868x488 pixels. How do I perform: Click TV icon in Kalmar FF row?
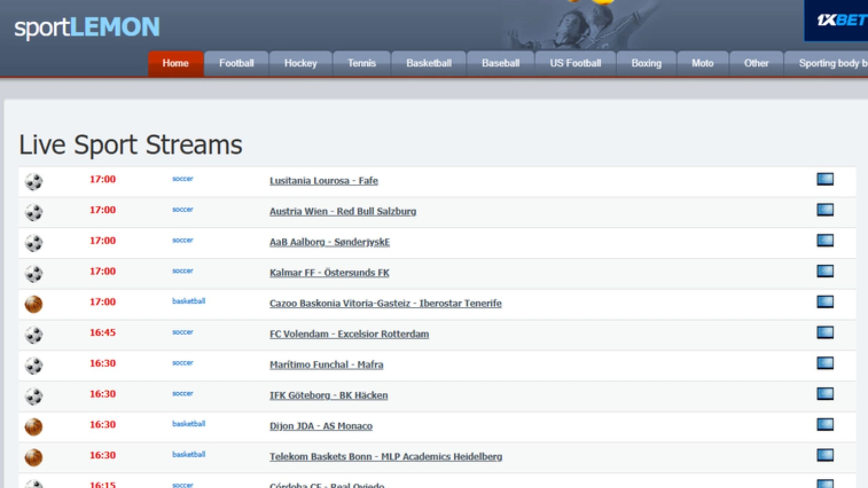click(x=825, y=271)
